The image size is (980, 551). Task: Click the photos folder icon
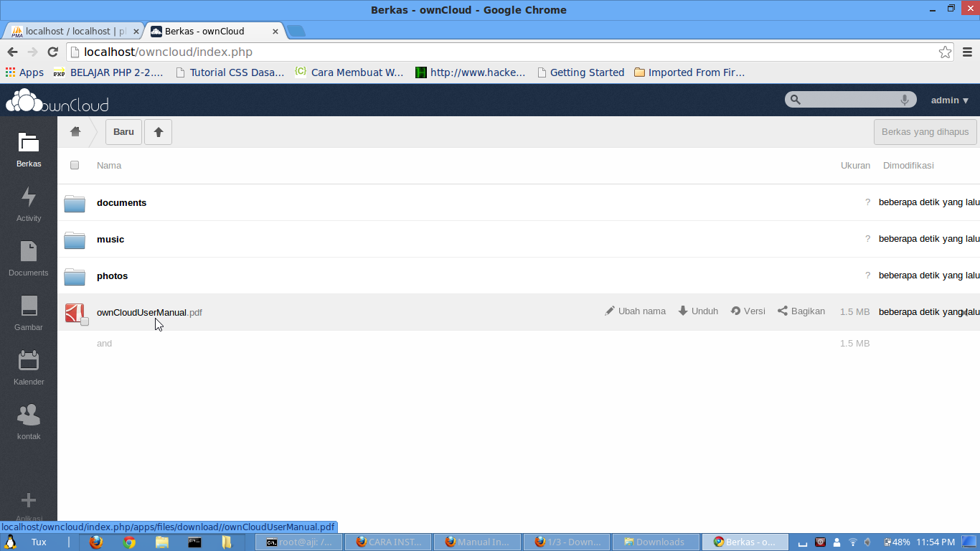click(75, 276)
